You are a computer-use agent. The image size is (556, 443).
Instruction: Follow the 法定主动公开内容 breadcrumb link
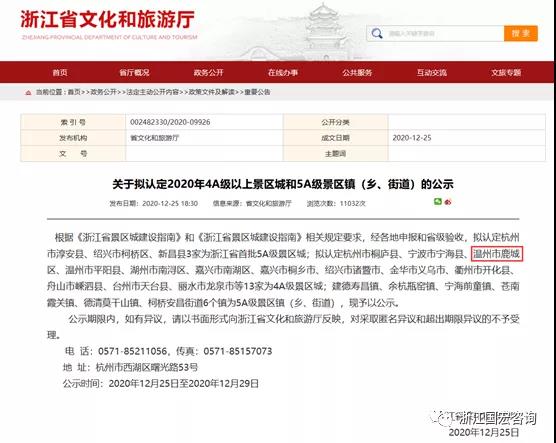click(x=152, y=92)
